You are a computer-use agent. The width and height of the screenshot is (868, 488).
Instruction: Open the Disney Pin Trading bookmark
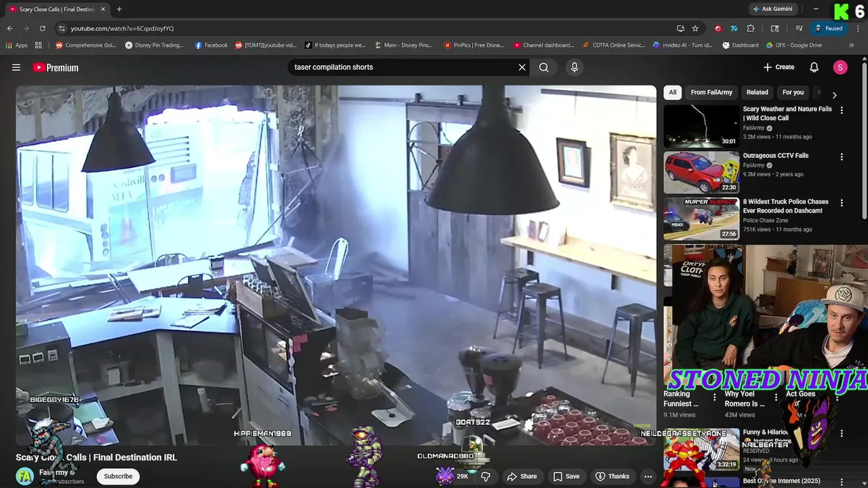(154, 45)
